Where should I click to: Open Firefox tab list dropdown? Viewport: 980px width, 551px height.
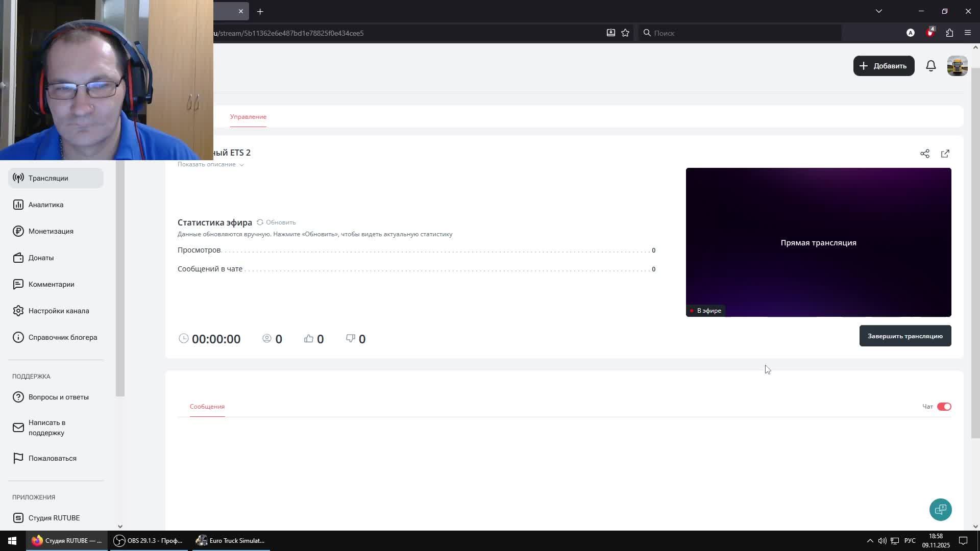(x=878, y=11)
